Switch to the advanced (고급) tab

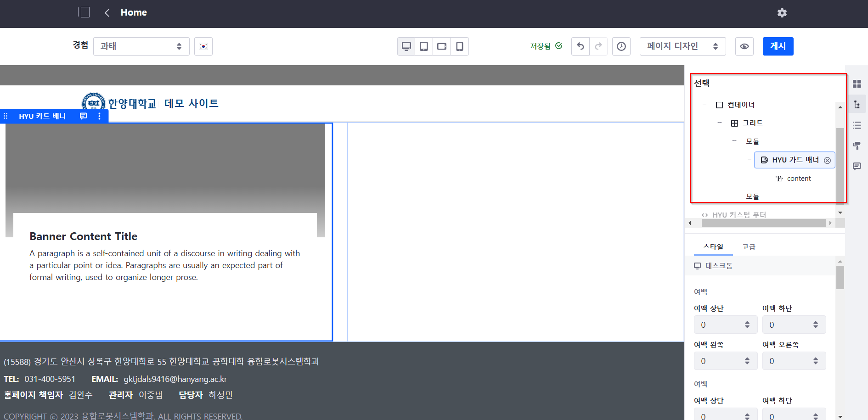pyautogui.click(x=748, y=247)
